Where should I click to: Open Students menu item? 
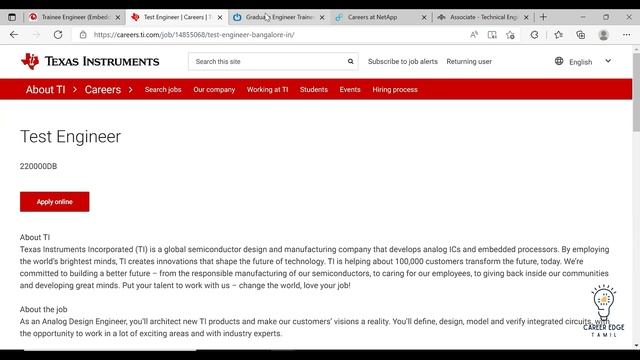coord(313,89)
